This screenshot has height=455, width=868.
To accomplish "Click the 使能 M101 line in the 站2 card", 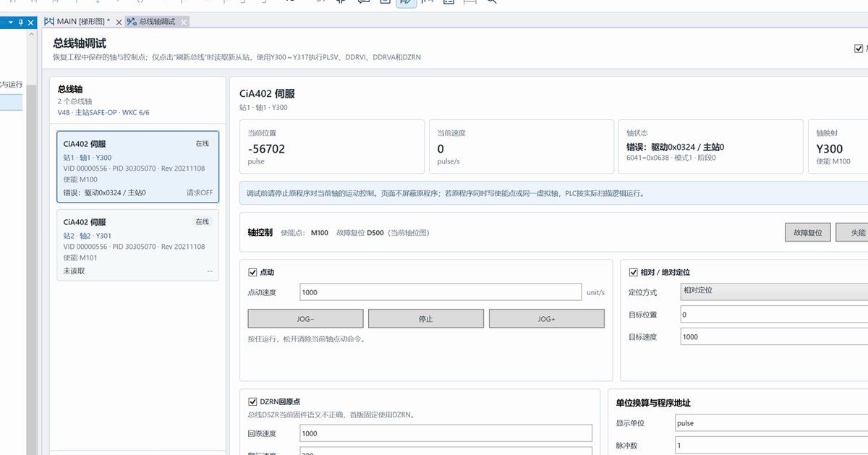I will pyautogui.click(x=80, y=258).
